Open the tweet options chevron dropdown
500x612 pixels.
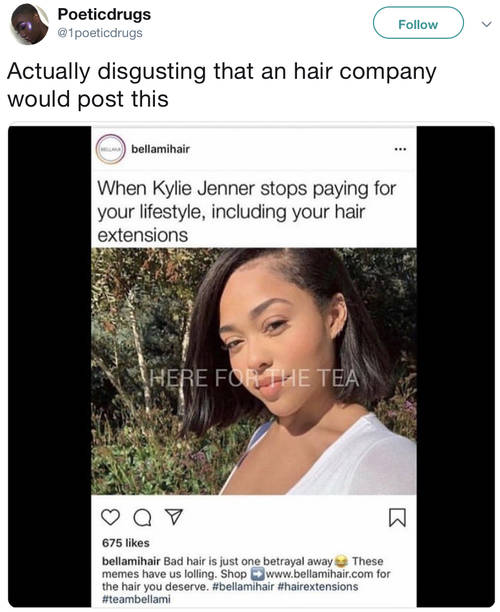click(x=486, y=24)
